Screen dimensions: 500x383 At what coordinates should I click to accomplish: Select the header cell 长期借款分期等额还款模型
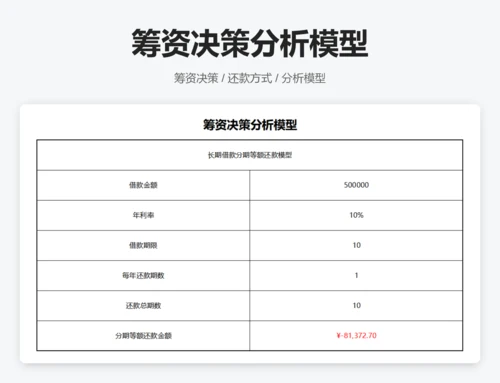(250, 155)
